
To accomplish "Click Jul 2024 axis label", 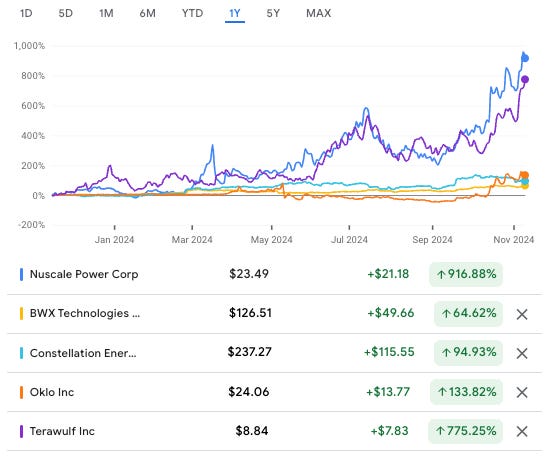I will 349,240.
